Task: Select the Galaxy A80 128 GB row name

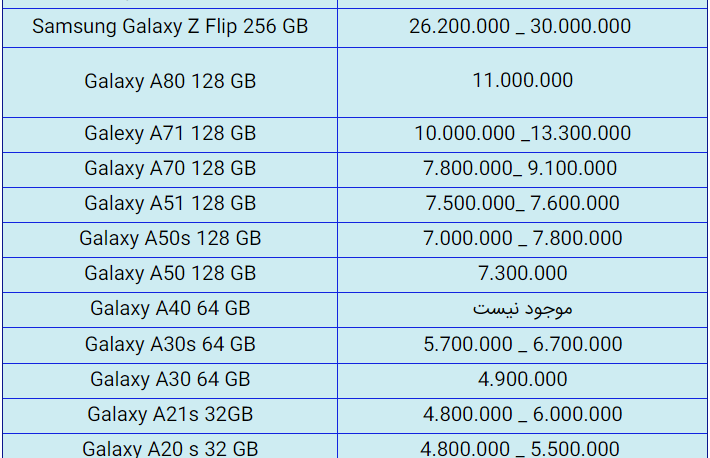Action: pos(170,82)
